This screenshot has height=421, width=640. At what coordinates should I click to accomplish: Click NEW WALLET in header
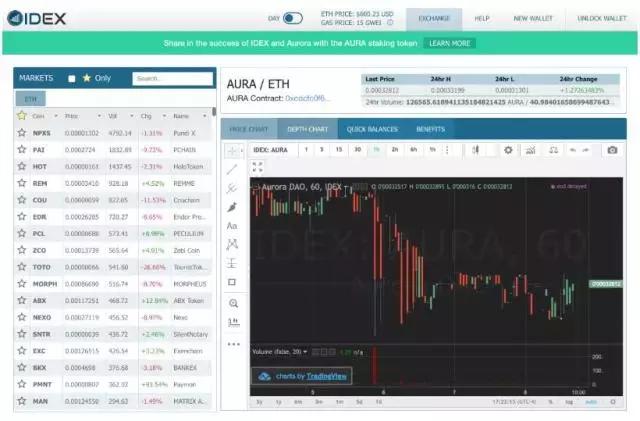pos(533,18)
